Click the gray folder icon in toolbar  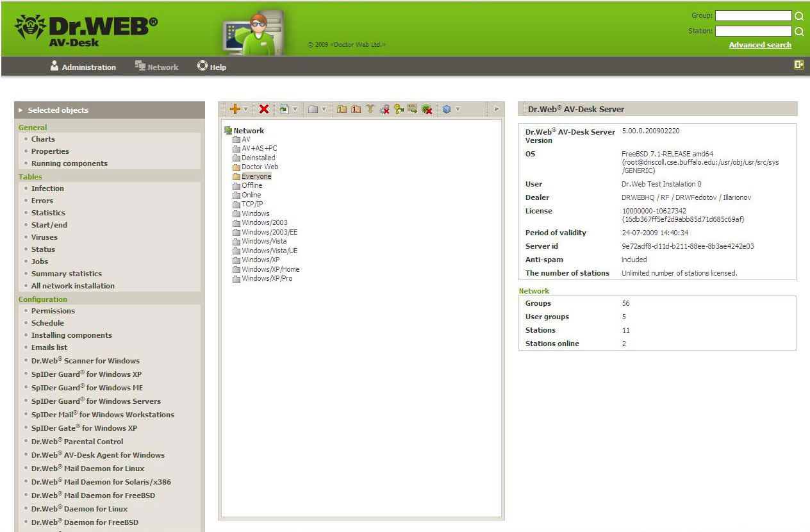[x=313, y=109]
